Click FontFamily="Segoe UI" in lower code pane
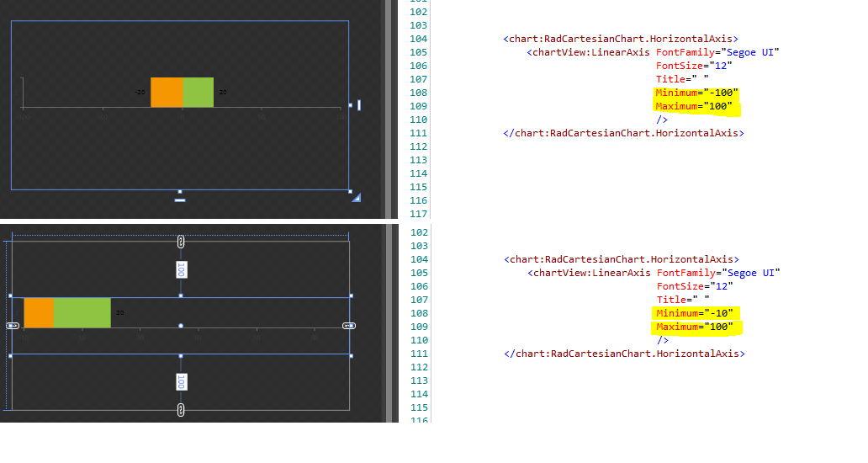Viewport: 868px width, 463px height. [x=718, y=273]
